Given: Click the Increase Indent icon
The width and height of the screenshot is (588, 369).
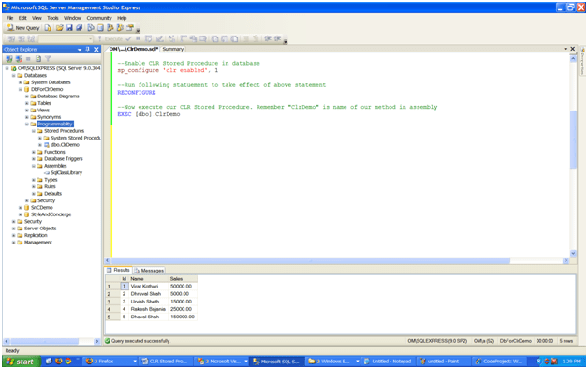Looking at the screenshot, I should (278, 38).
